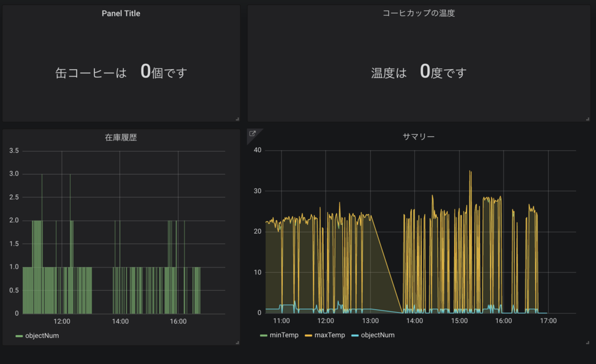Open the 在庫履歴 panel title menu

point(121,137)
